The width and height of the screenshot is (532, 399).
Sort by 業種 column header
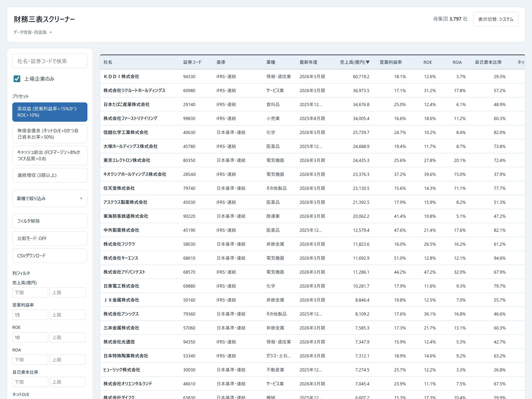271,62
